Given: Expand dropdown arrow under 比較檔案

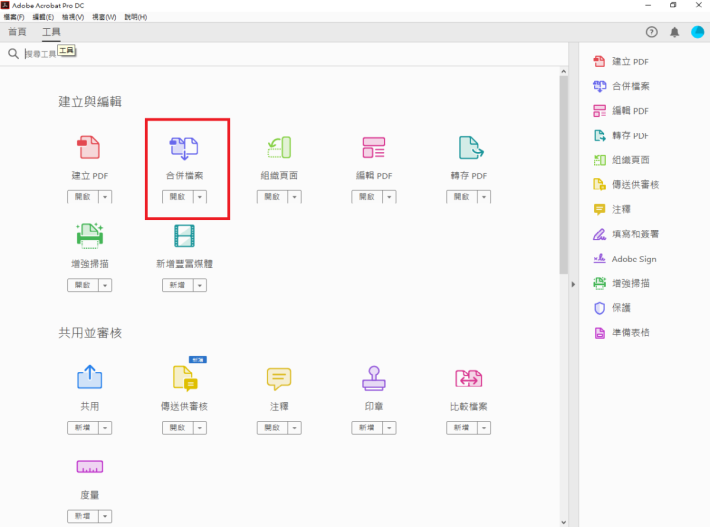Looking at the screenshot, I should tap(484, 428).
